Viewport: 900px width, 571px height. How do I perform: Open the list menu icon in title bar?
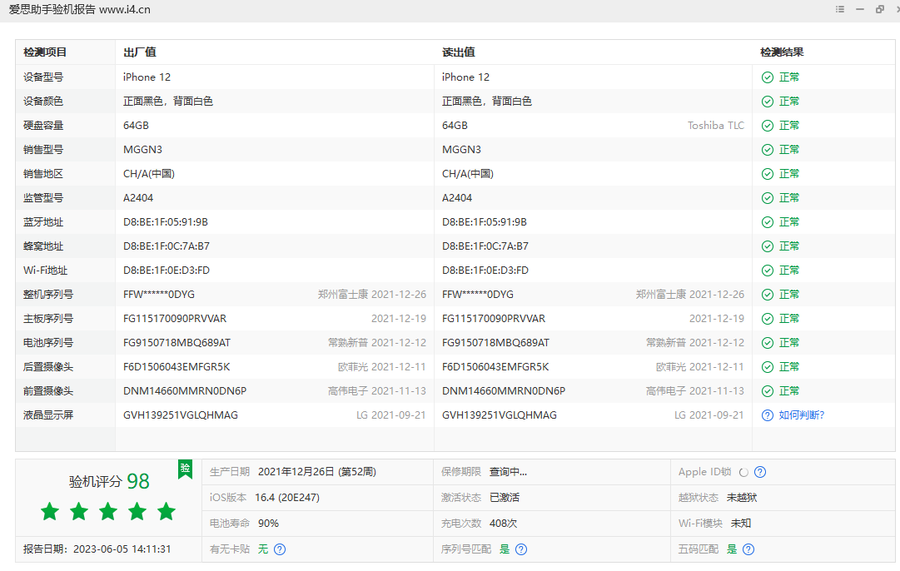pyautogui.click(x=840, y=9)
